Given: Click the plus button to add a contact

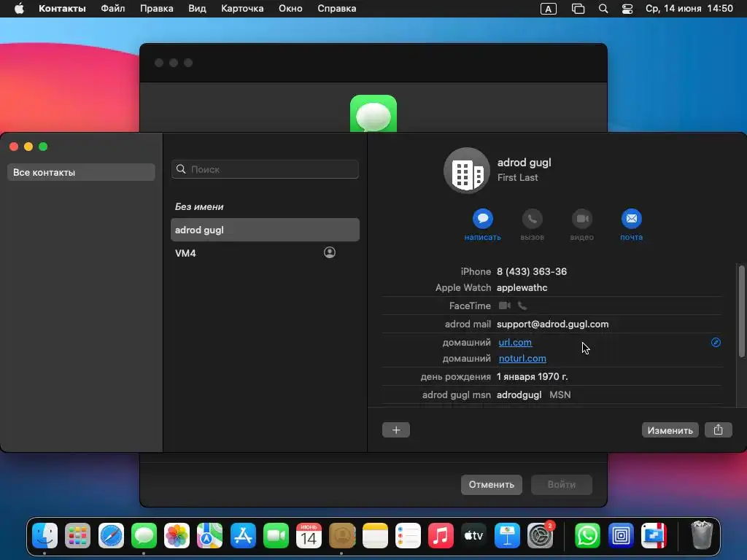Looking at the screenshot, I should 396,430.
